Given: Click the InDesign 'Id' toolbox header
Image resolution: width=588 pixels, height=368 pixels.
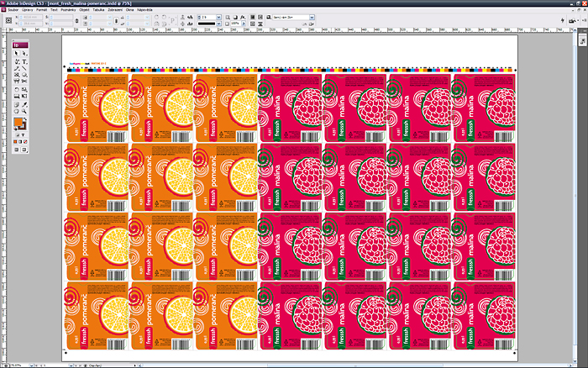Looking at the screenshot, I should tap(20, 45).
